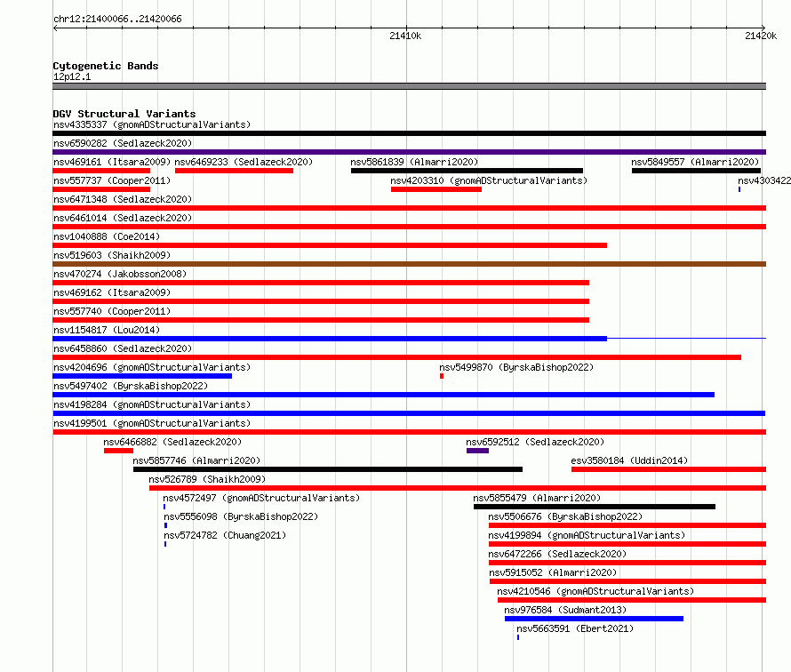
Task: Select nsv4203310 gnomADStructuralVariants label
Action: (489, 180)
